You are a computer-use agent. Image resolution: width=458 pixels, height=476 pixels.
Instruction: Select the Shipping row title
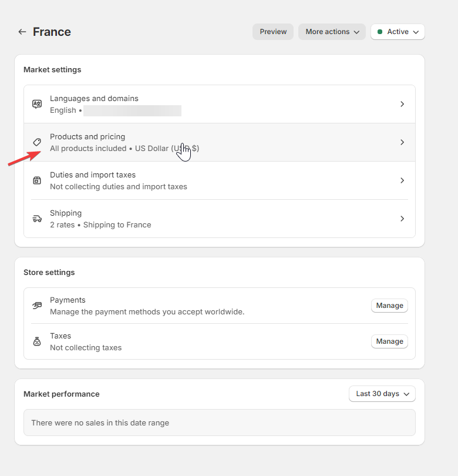tap(66, 213)
